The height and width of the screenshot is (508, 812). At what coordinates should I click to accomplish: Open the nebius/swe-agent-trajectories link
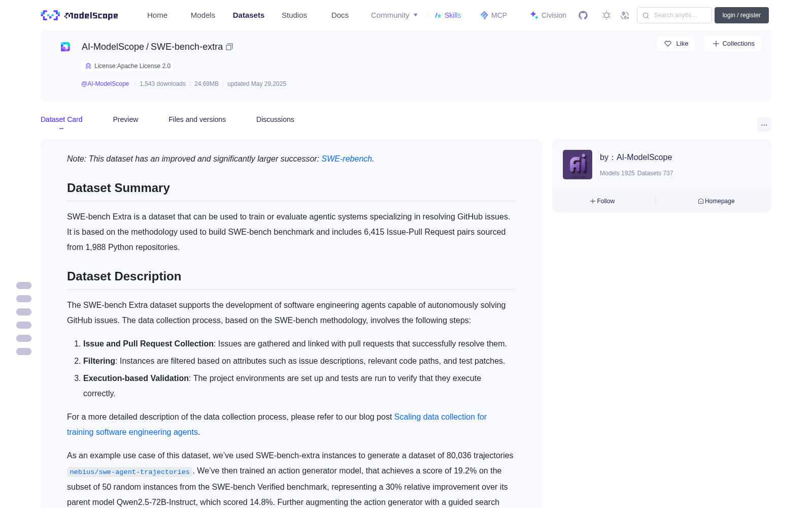coord(129,472)
